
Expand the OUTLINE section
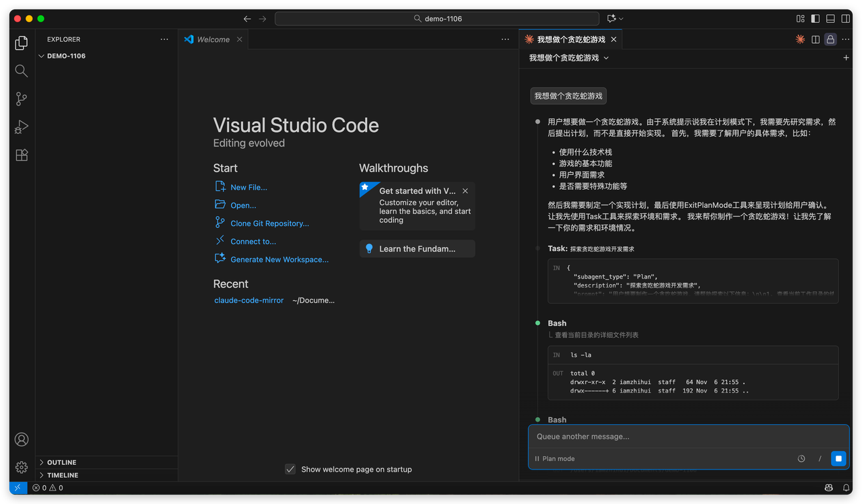pyautogui.click(x=61, y=462)
